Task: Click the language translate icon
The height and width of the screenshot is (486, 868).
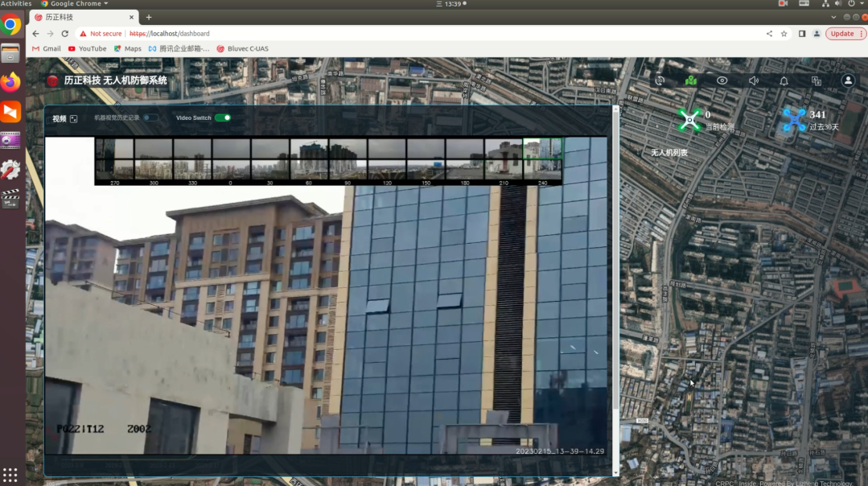Action: pos(817,80)
